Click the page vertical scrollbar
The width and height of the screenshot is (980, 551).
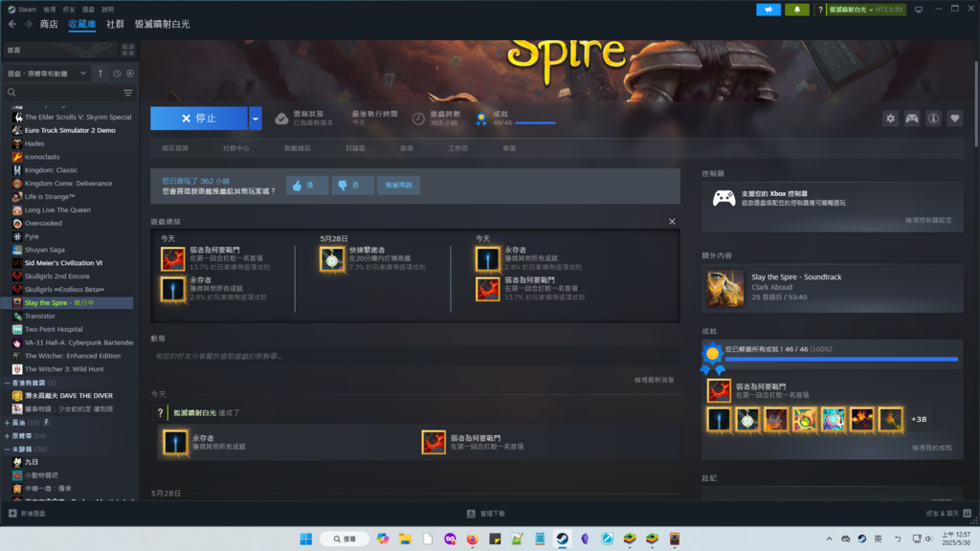975,105
